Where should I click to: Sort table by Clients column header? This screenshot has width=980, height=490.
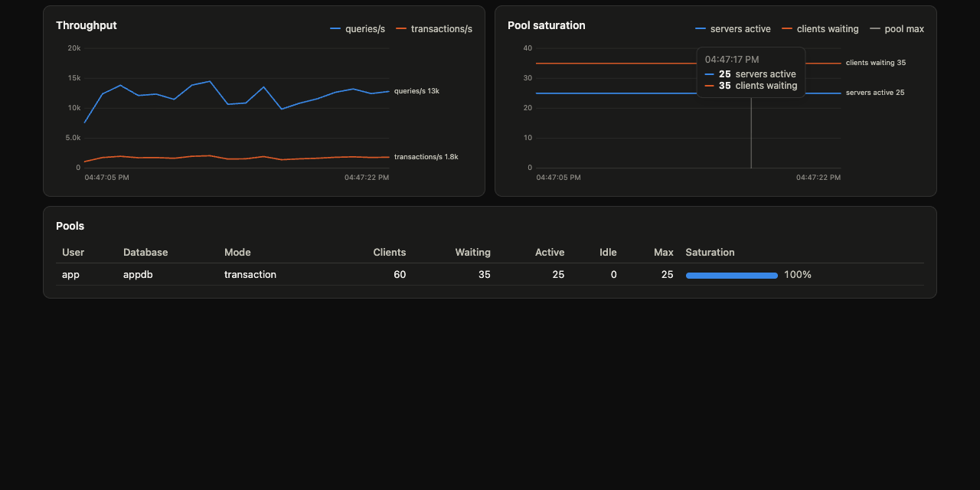pyautogui.click(x=390, y=252)
